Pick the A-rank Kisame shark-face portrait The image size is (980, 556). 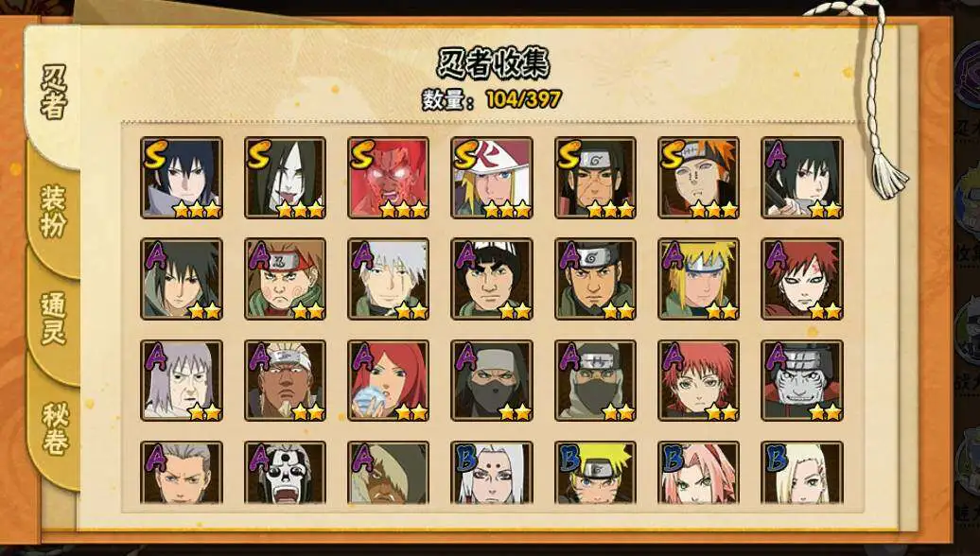(802, 380)
